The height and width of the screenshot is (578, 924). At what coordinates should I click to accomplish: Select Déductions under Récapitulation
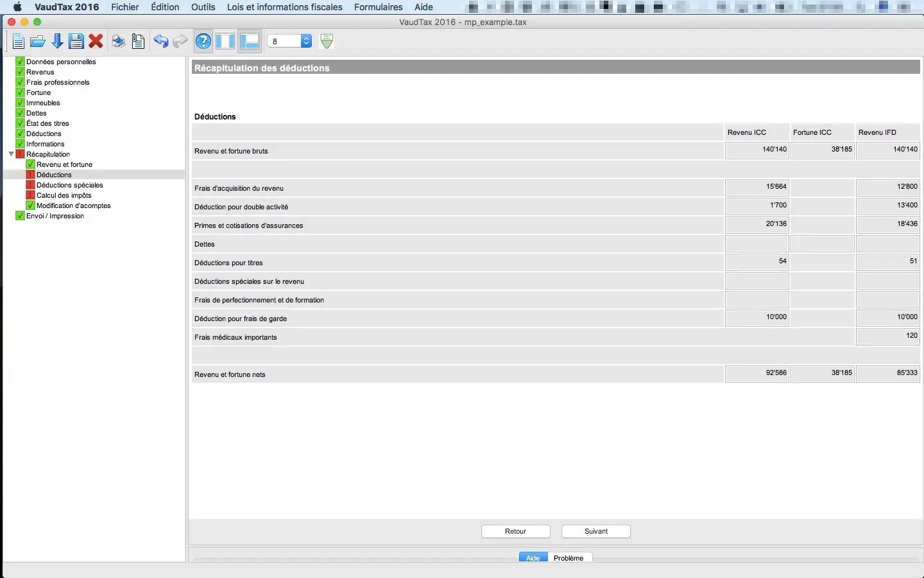54,175
